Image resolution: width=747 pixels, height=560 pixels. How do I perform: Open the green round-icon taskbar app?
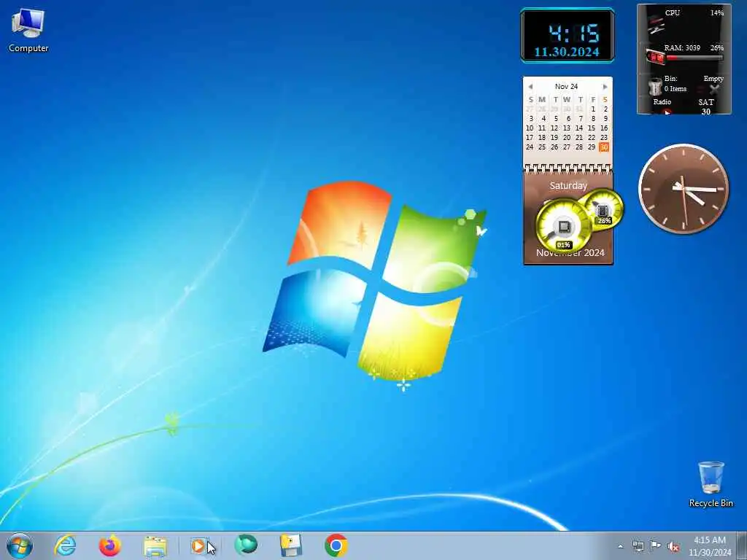tap(246, 545)
